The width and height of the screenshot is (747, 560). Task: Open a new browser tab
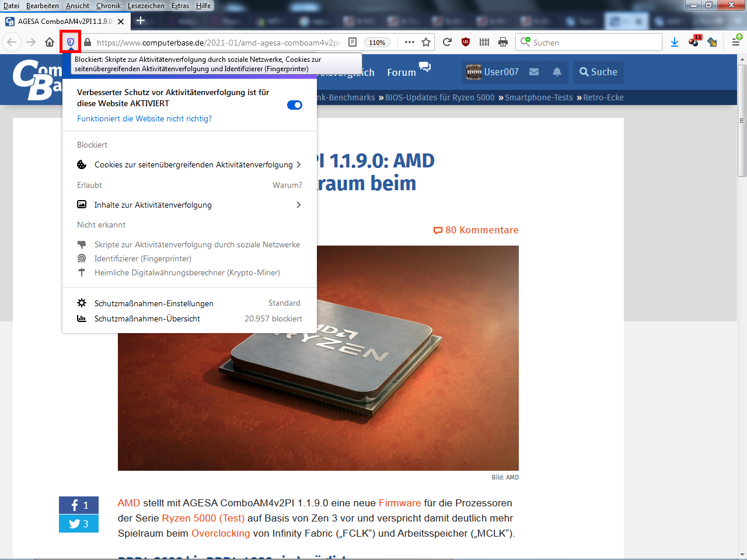141,20
